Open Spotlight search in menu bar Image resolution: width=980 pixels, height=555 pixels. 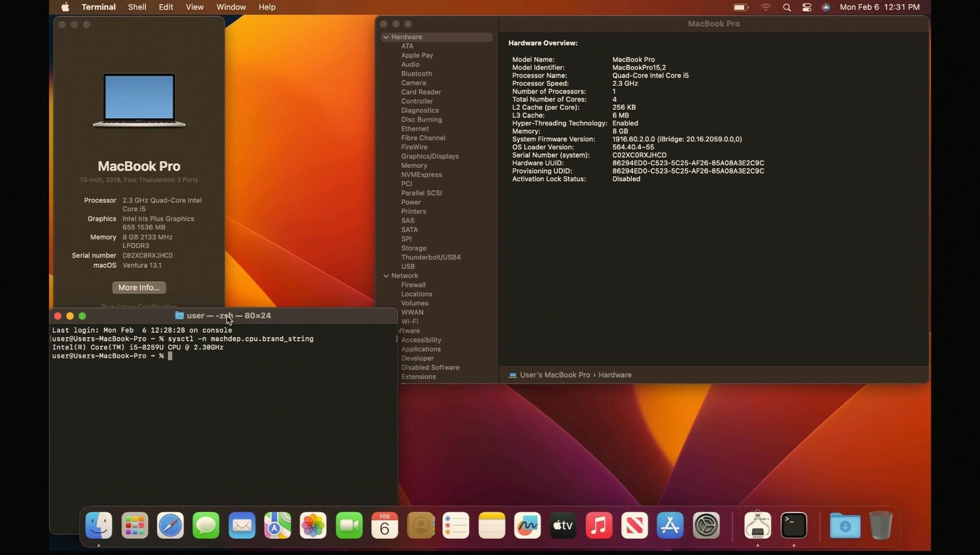(787, 7)
